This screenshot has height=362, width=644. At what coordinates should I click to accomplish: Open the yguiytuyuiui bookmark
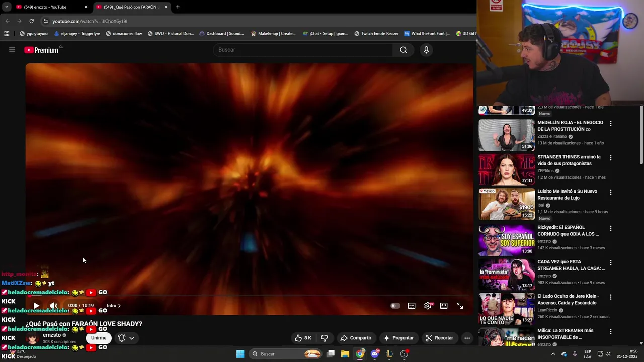point(34,34)
